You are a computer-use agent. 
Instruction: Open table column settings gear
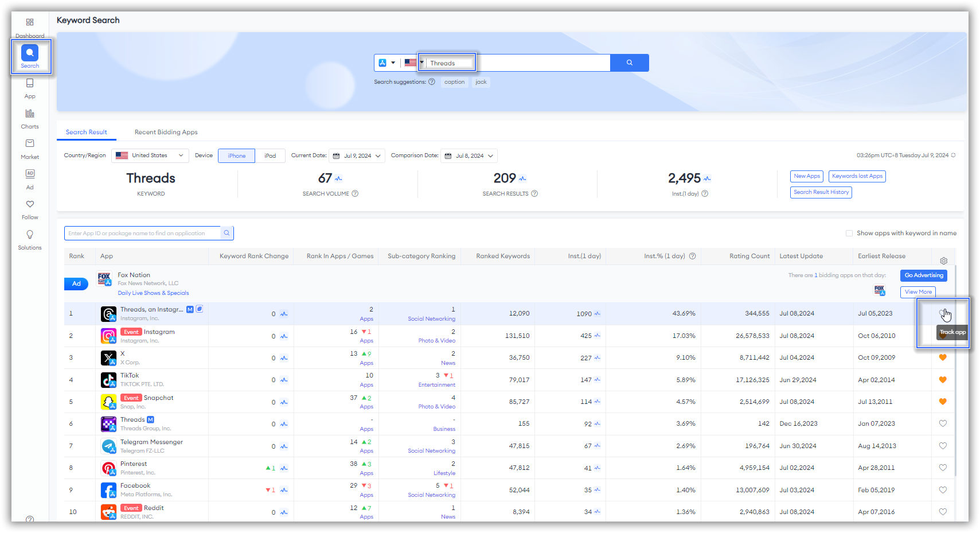pos(943,260)
